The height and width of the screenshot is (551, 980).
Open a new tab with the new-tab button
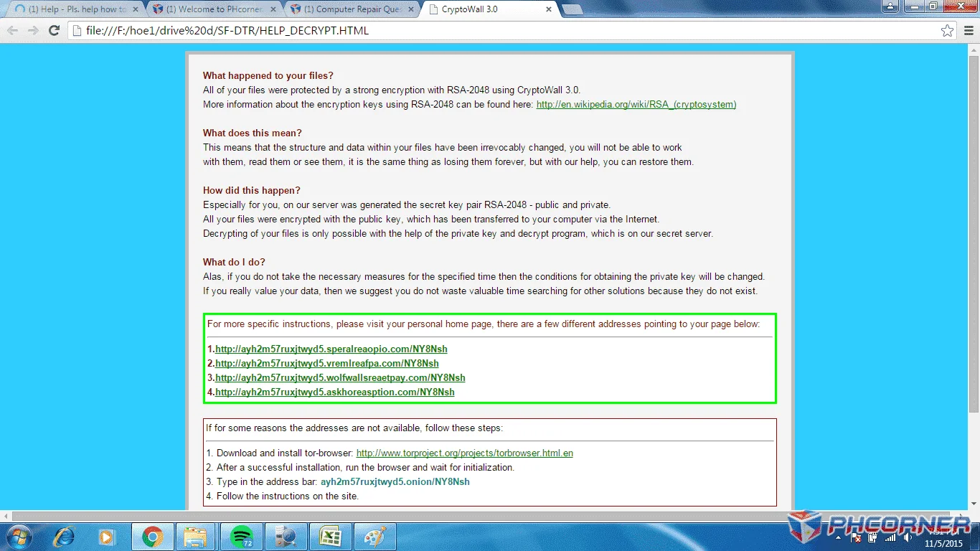(x=572, y=9)
